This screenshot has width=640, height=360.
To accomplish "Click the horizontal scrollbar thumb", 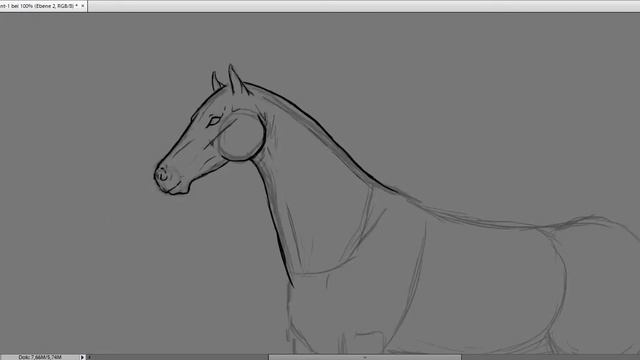I will click(x=365, y=357).
